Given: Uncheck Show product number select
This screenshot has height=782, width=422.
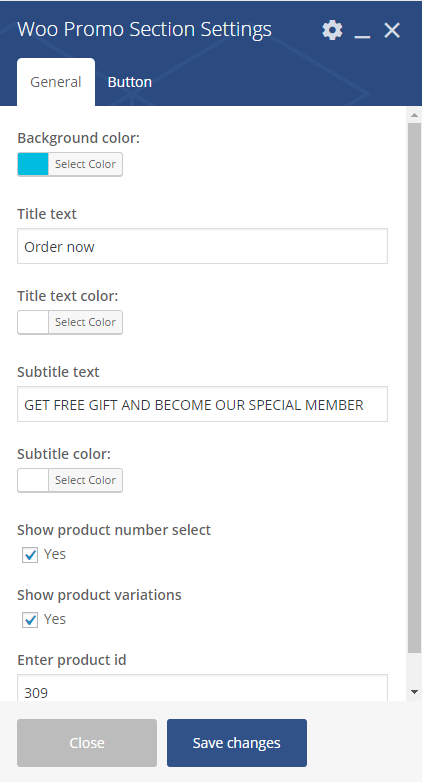Looking at the screenshot, I should [30, 555].
